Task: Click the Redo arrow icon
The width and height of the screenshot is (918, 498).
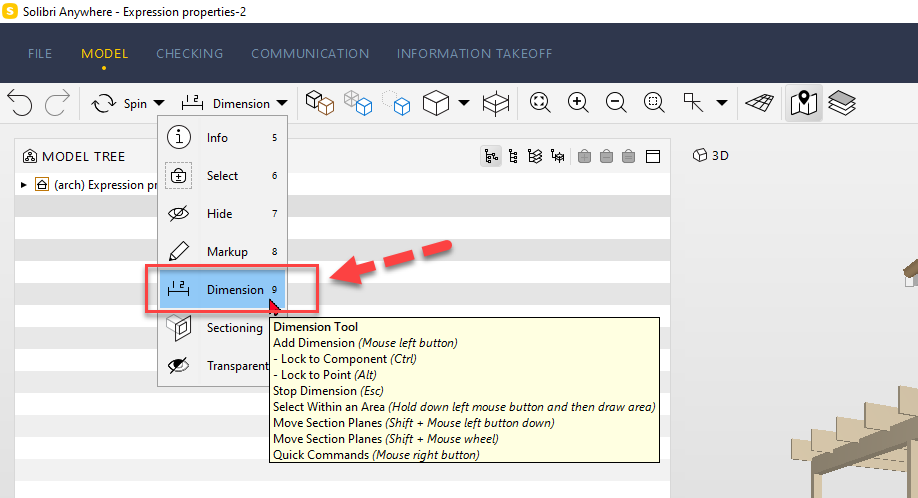Action: pyautogui.click(x=57, y=103)
